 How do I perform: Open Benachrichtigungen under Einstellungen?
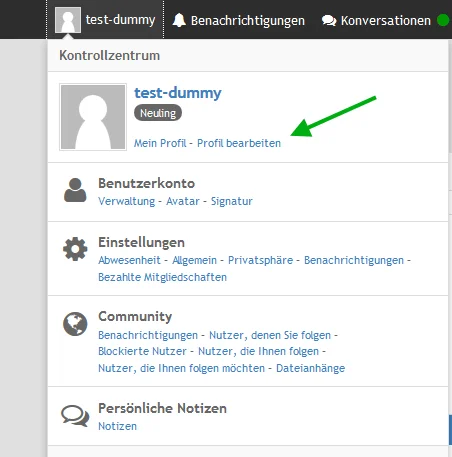coord(354,260)
